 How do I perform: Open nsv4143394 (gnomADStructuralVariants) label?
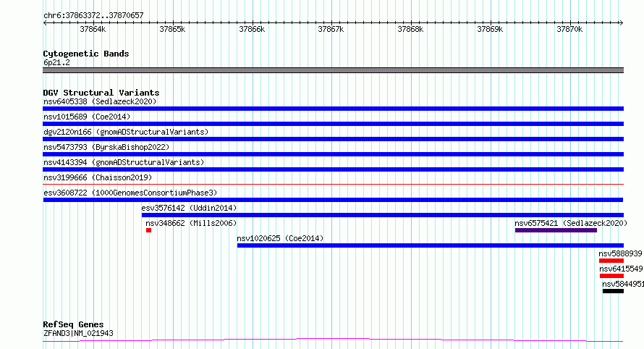click(124, 162)
